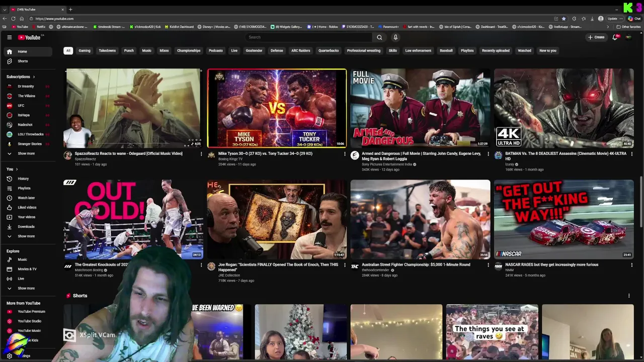
Task: Open Live under Explore
Action: click(28, 279)
